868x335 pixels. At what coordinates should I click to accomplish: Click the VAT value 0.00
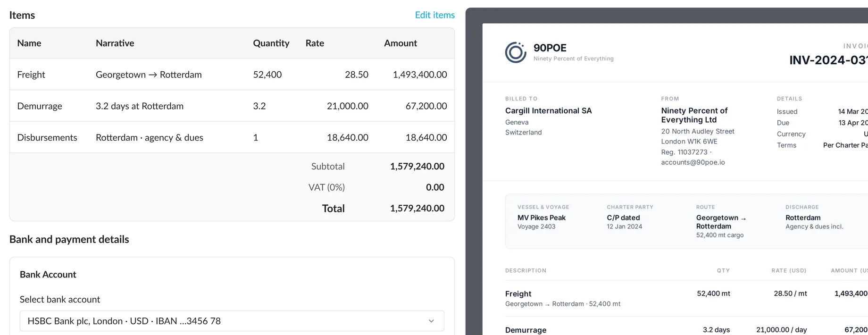(x=435, y=187)
